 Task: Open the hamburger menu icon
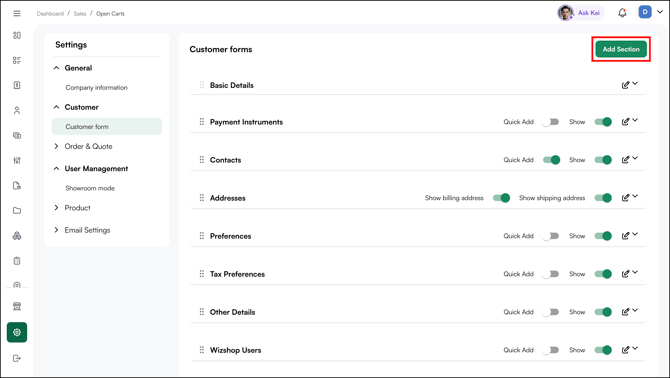pos(17,14)
